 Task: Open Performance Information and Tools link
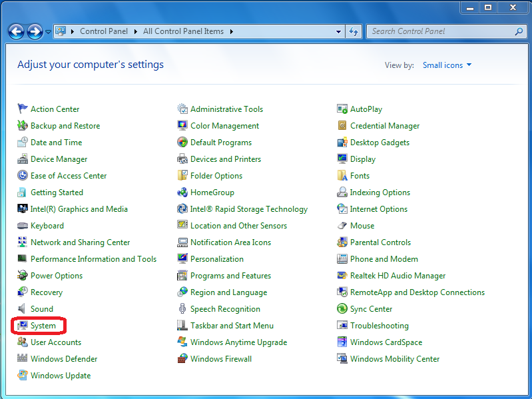pyautogui.click(x=93, y=259)
